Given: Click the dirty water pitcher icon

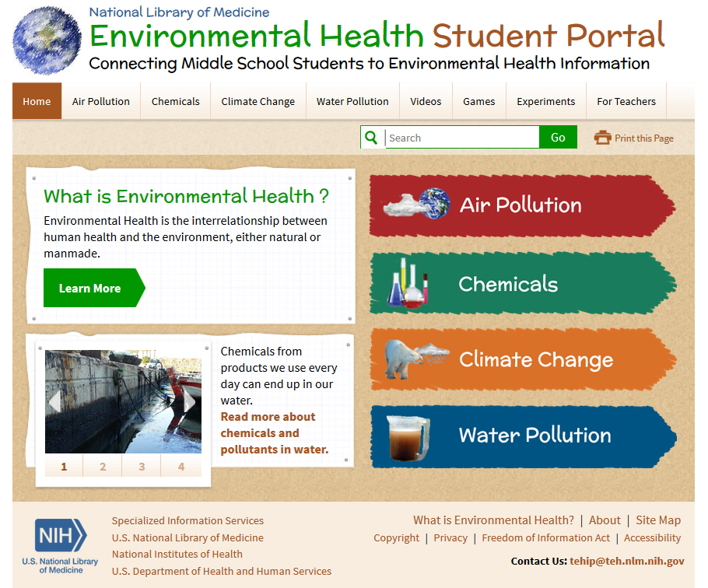Looking at the screenshot, I should (x=408, y=437).
